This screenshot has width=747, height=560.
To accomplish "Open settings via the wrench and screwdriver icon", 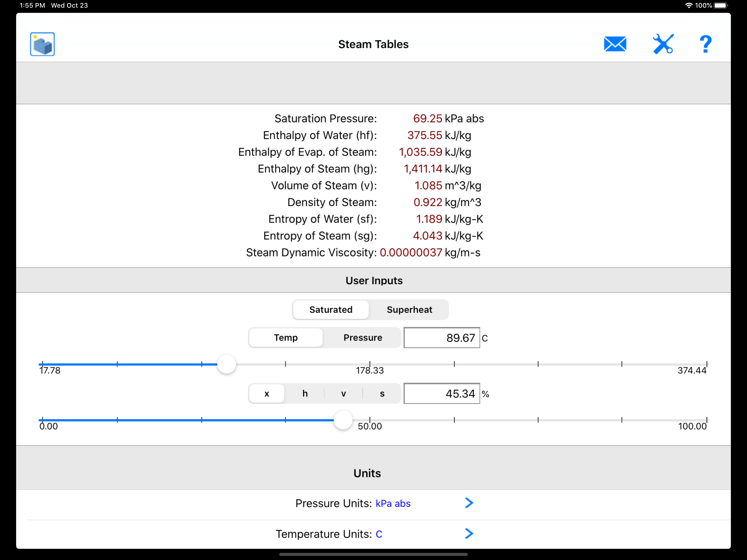I will tap(663, 44).
